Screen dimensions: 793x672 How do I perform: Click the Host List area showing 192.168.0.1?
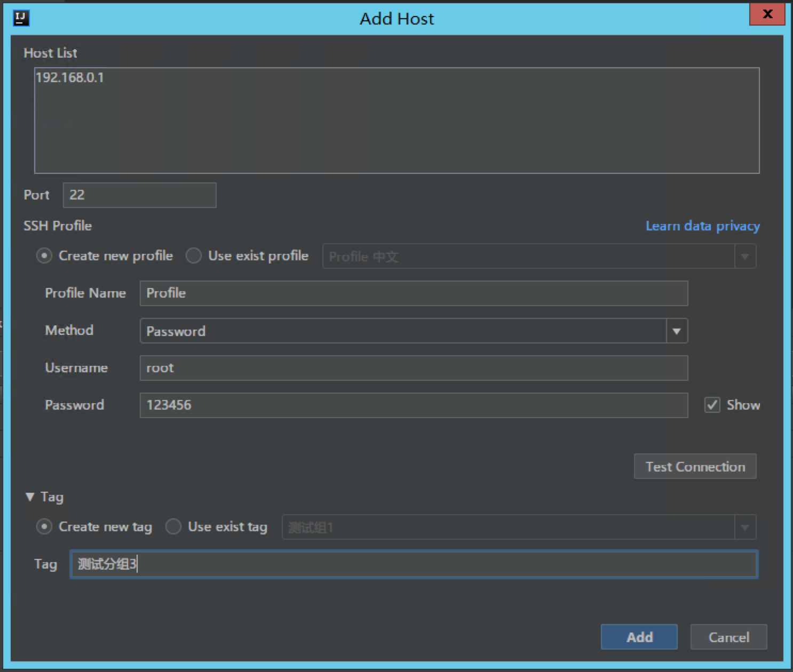[396, 120]
